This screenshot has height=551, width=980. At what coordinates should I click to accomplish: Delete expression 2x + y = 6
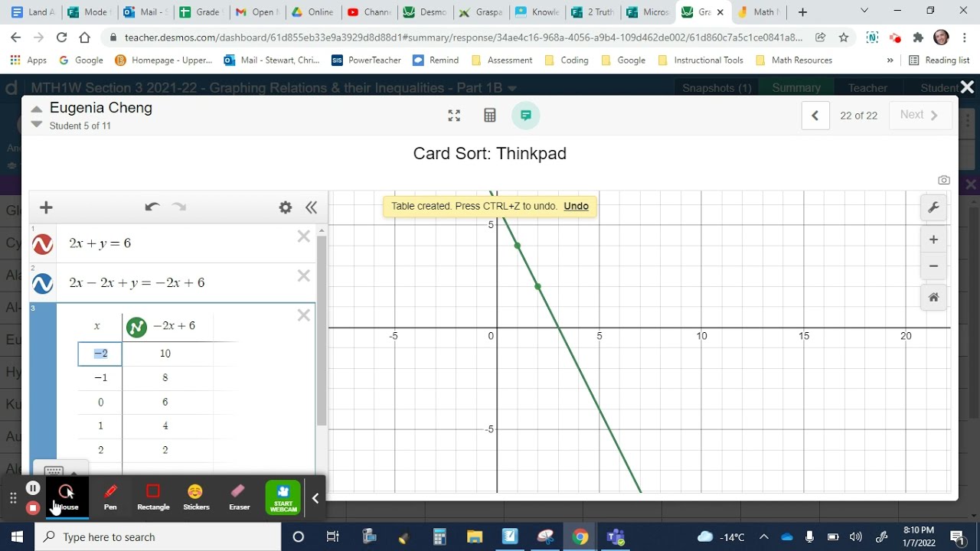click(304, 236)
